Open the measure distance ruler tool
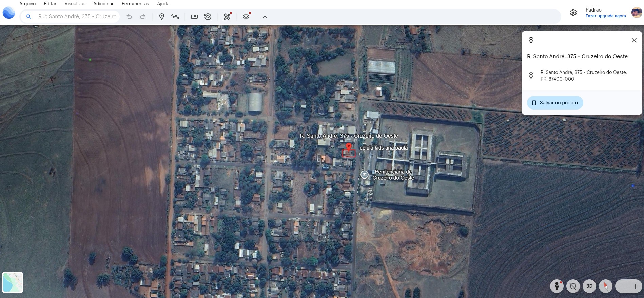This screenshot has width=644, height=298. click(194, 17)
